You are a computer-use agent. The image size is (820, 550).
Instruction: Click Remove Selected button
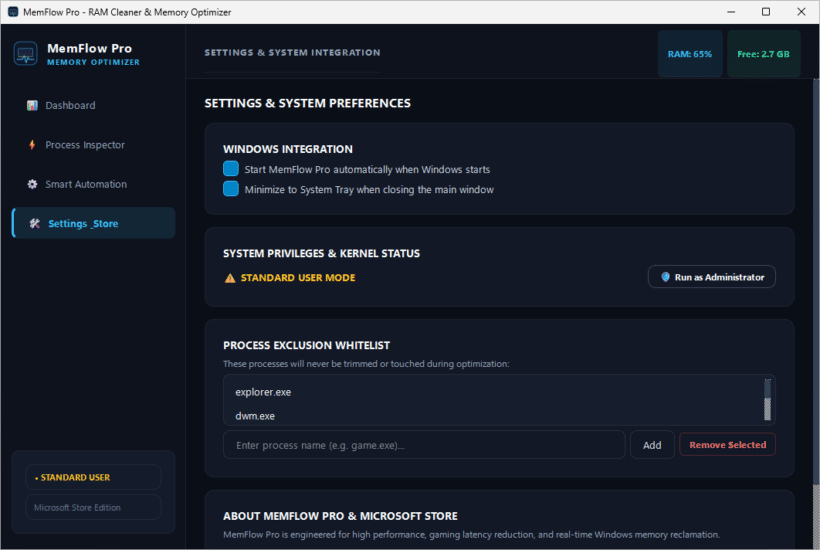tap(727, 445)
